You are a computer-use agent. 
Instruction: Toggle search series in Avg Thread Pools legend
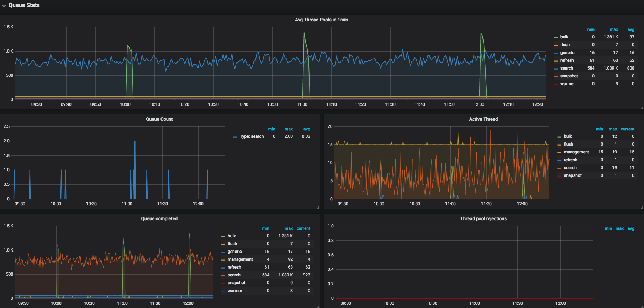[566, 68]
